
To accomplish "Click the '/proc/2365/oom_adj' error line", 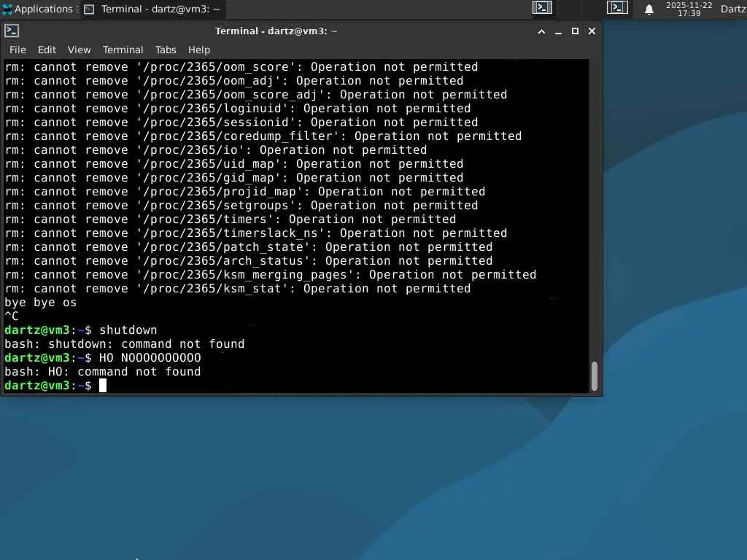I will click(234, 82).
